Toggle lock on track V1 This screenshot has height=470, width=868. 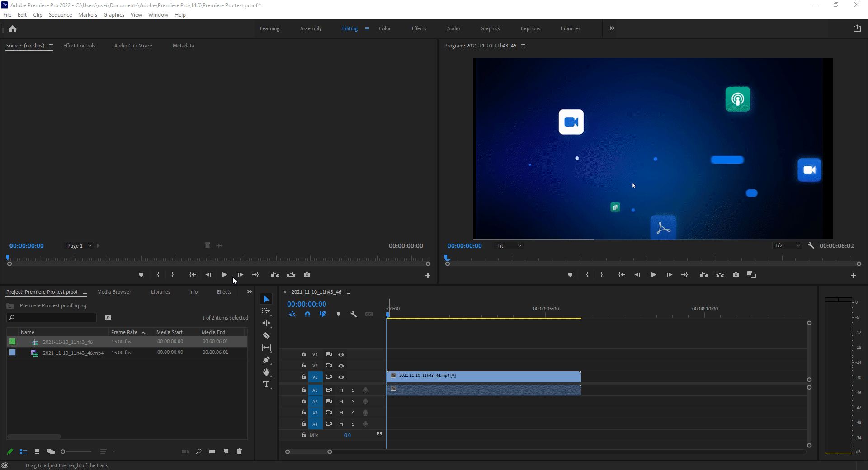click(x=304, y=376)
